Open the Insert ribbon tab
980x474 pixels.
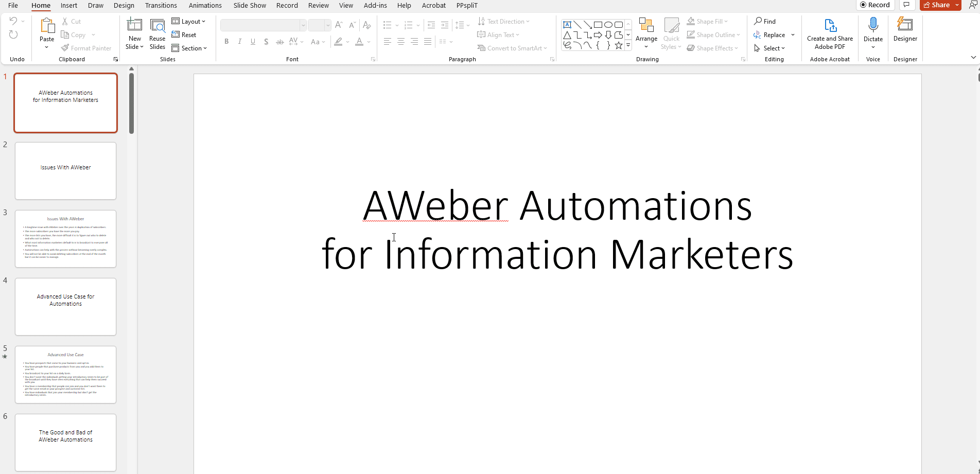tap(68, 5)
